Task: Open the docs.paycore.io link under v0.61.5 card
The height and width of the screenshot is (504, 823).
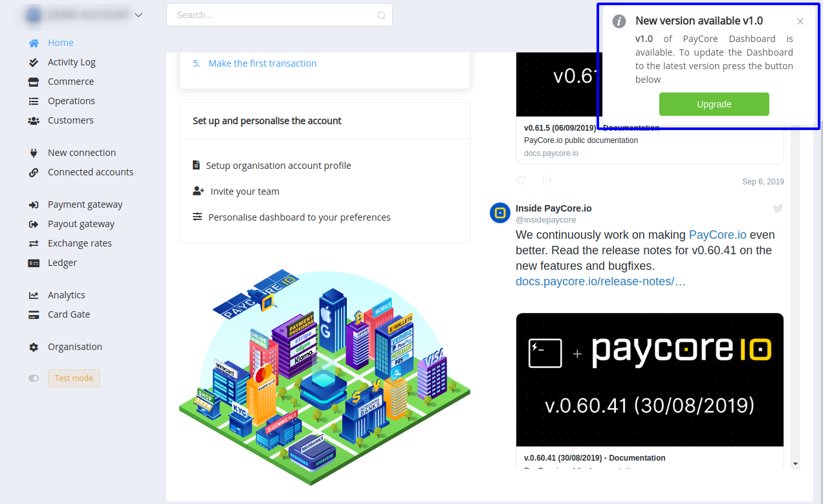Action: coord(551,153)
